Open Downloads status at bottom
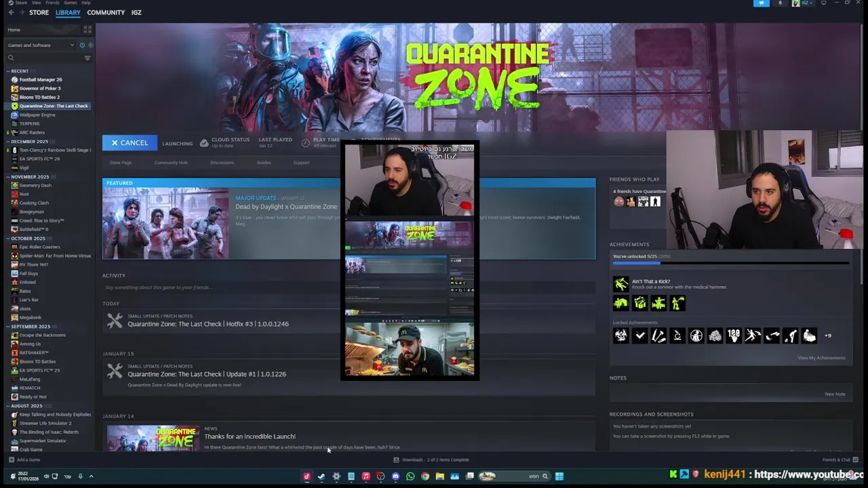 [431, 460]
